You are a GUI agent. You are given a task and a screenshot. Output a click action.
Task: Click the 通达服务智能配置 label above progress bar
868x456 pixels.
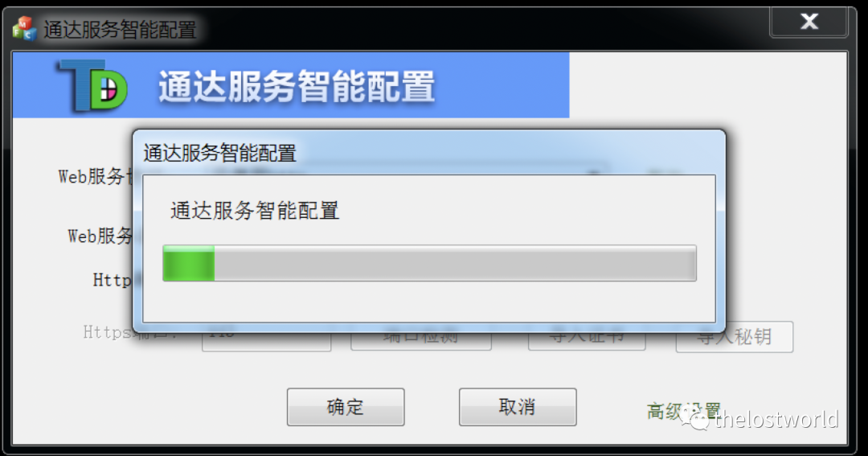click(x=255, y=211)
